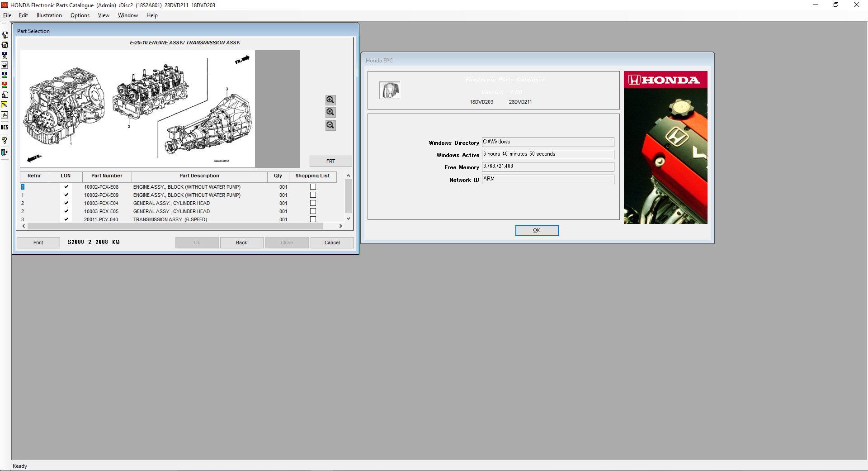Click the stacked documents icon in left toolbar

[x=5, y=35]
